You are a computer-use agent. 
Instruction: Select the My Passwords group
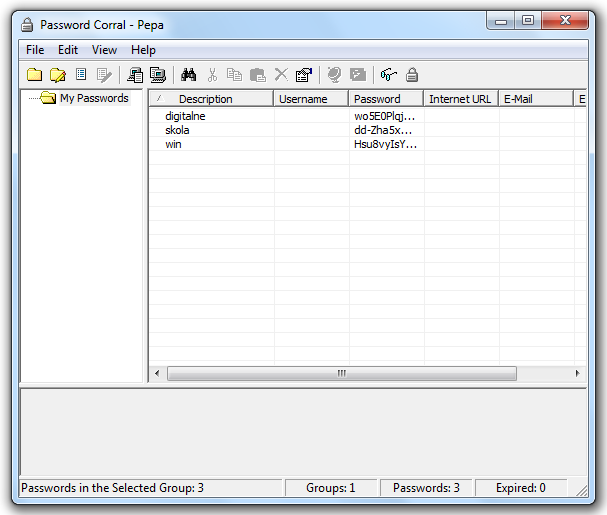[x=94, y=98]
